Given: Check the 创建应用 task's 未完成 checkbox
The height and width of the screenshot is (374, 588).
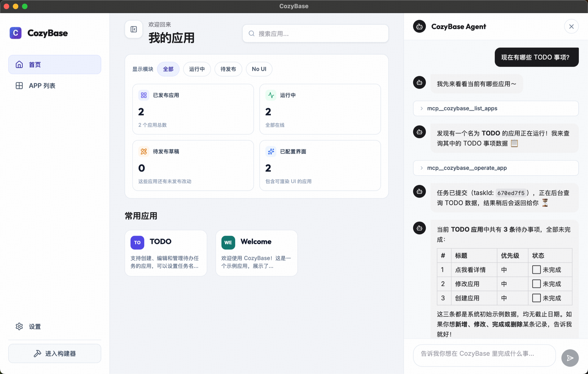Looking at the screenshot, I should (x=536, y=298).
